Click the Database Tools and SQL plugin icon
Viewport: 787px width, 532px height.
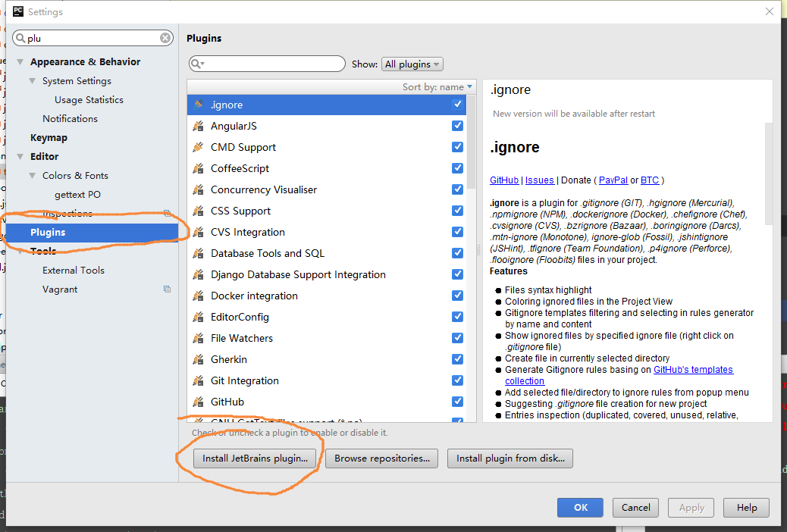coord(198,253)
